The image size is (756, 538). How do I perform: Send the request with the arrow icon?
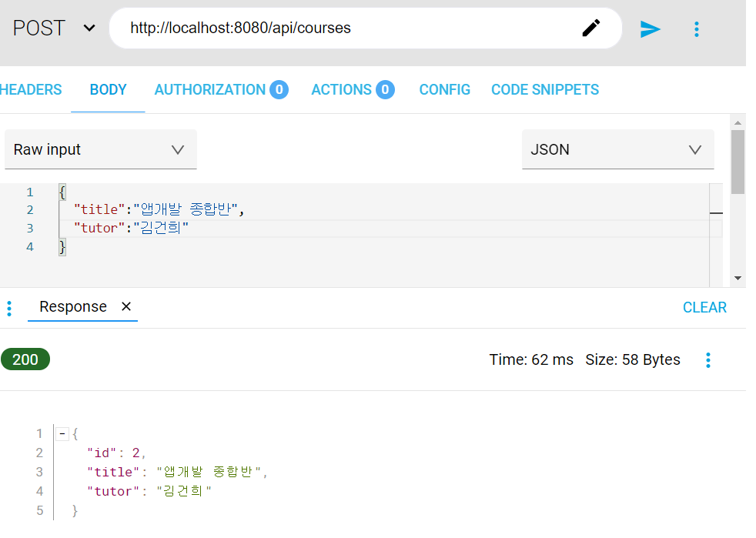(x=650, y=29)
